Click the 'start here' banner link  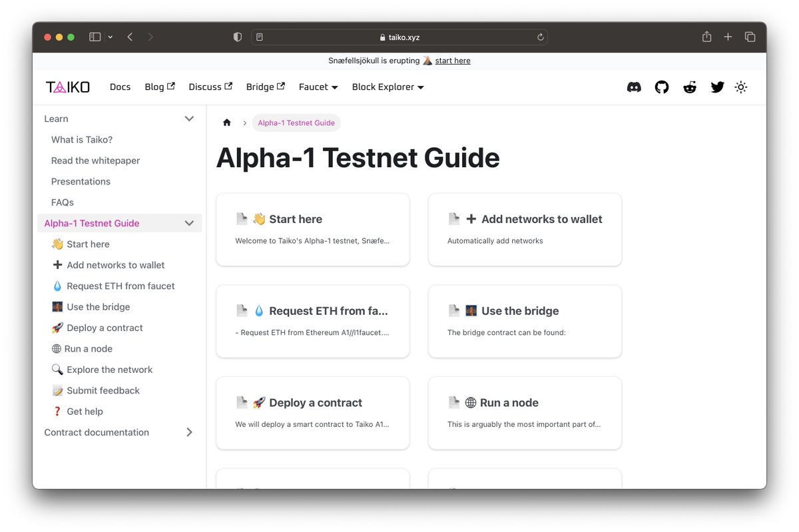(x=453, y=61)
